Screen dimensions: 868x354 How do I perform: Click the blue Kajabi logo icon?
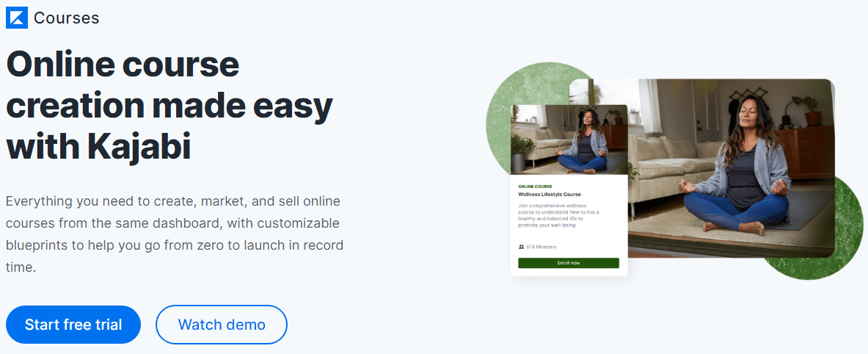[x=17, y=18]
